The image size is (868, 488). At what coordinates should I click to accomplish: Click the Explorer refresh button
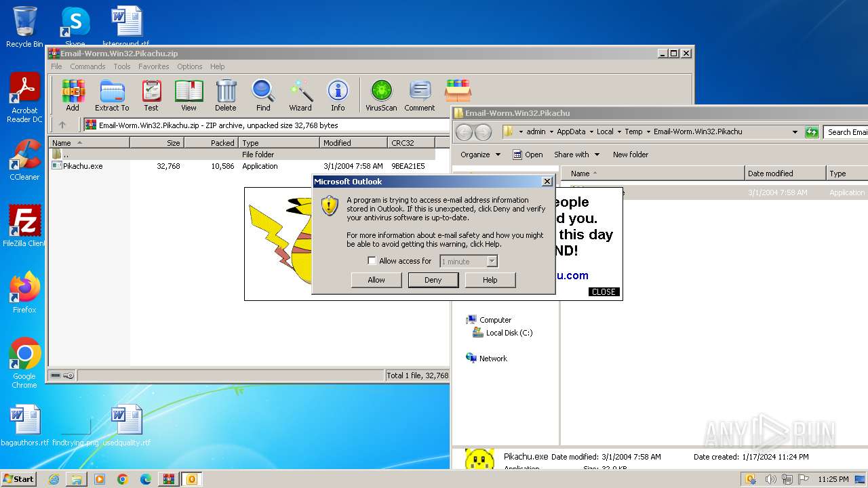(812, 132)
